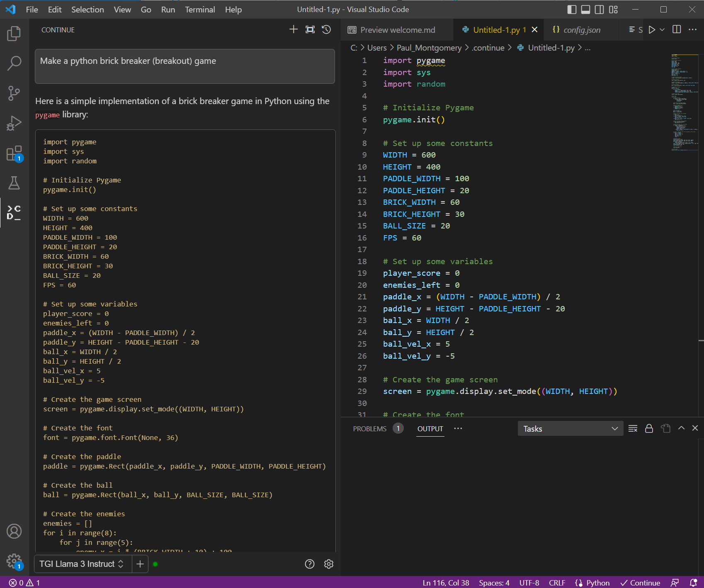Switch to Preview welcome.md tab

pos(397,30)
